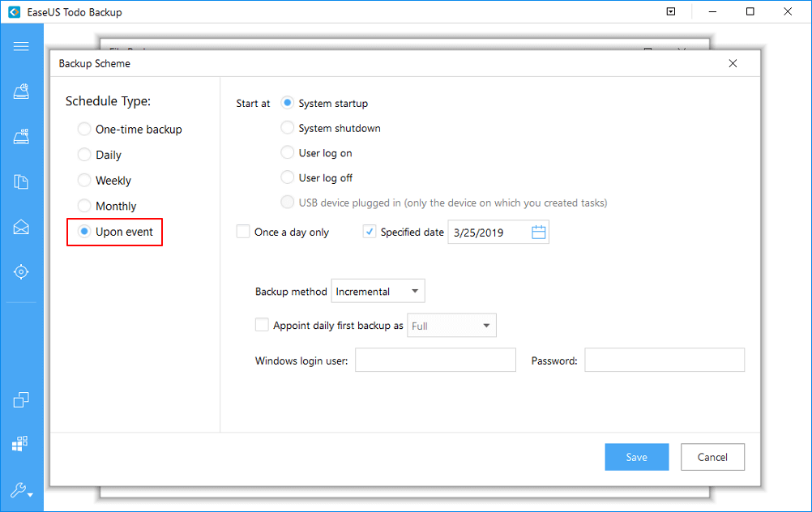
Task: Close the Backup Scheme dialog
Action: pos(733,63)
